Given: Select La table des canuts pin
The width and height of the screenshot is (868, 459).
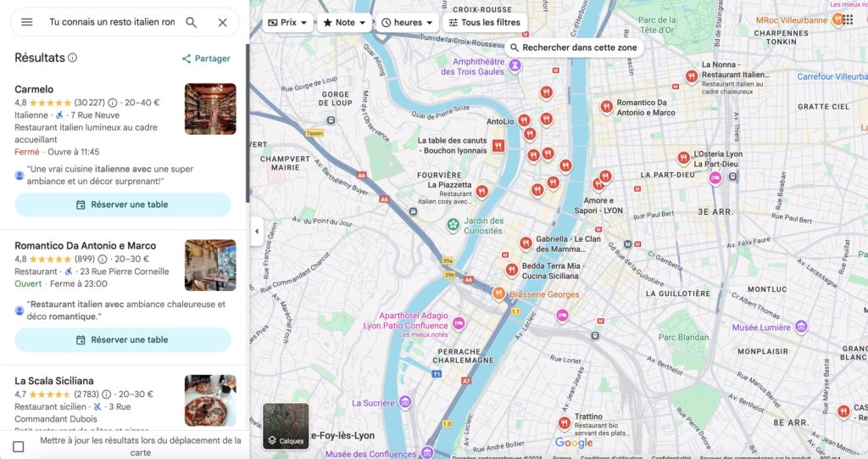Looking at the screenshot, I should click(x=498, y=146).
